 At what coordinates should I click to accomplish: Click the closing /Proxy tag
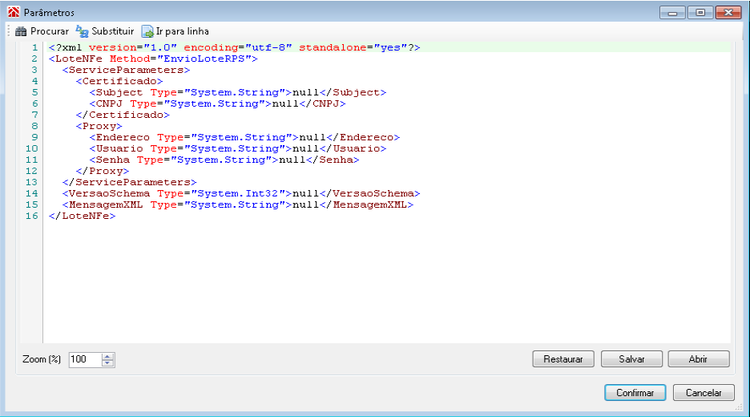point(102,171)
